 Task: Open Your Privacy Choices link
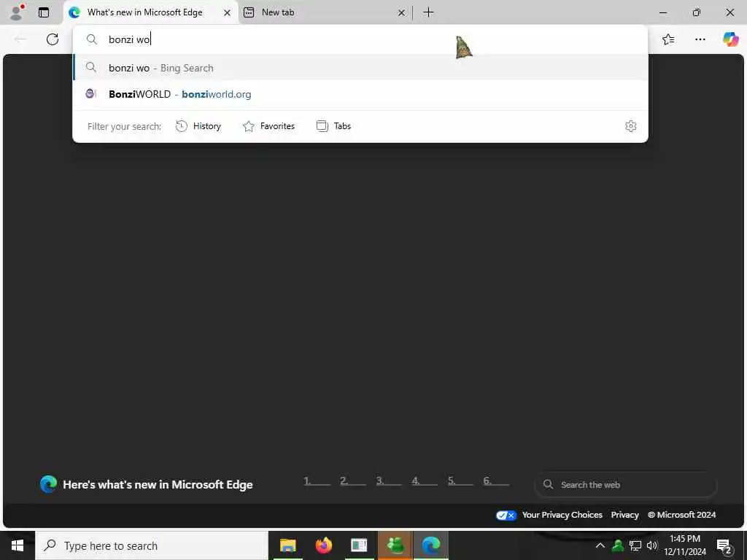coord(562,515)
